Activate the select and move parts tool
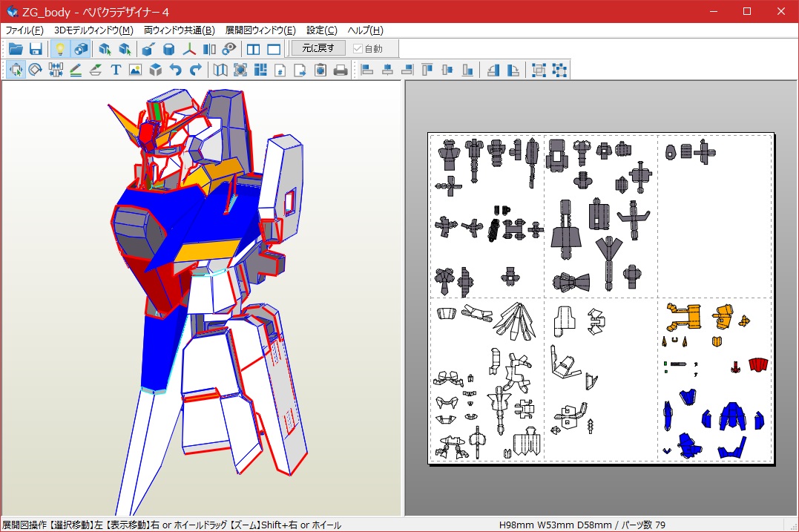 click(16, 70)
